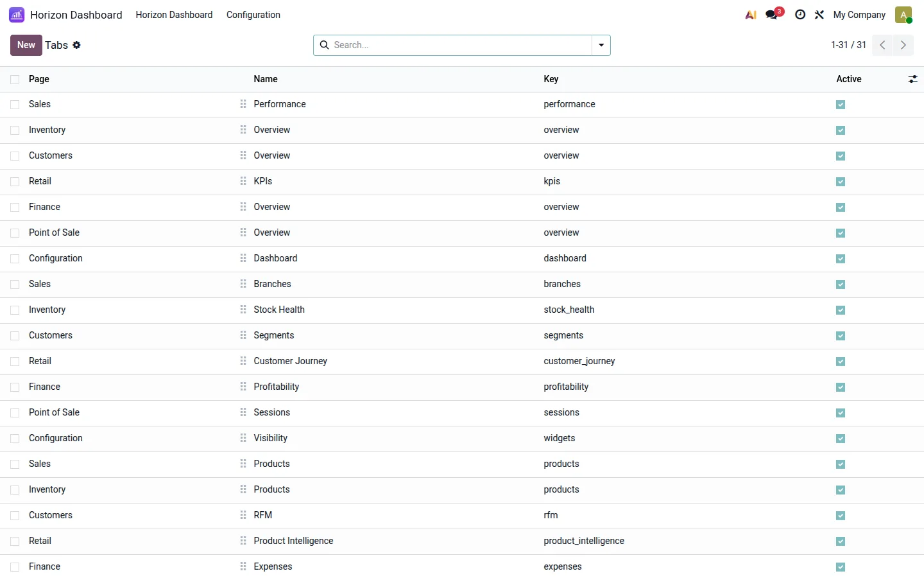Toggle Active for the Profitability tab
Screen dimensions: 924x578
click(841, 387)
